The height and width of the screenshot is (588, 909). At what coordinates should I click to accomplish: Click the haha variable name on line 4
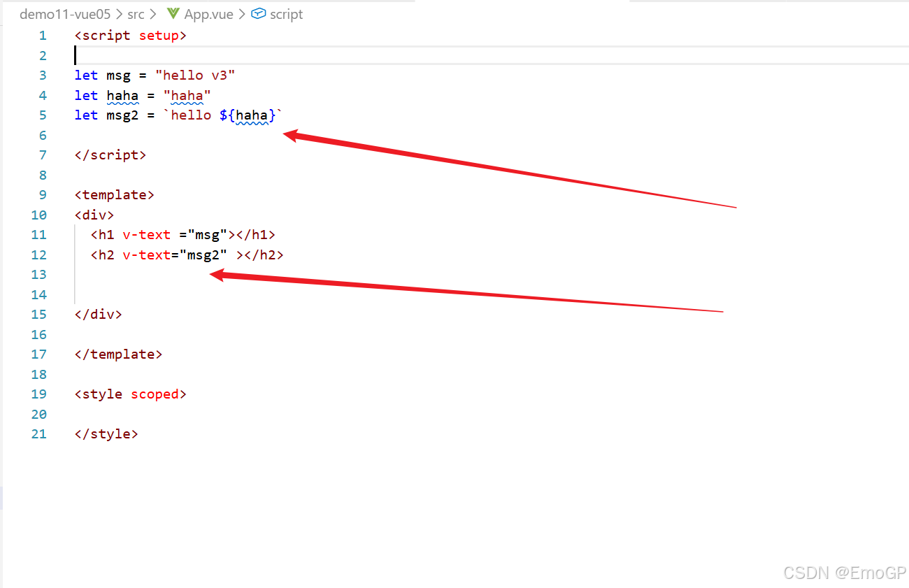122,96
